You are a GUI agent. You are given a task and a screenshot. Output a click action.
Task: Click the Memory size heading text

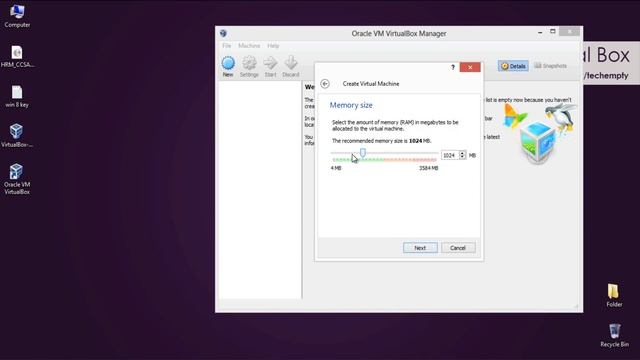tap(351, 105)
